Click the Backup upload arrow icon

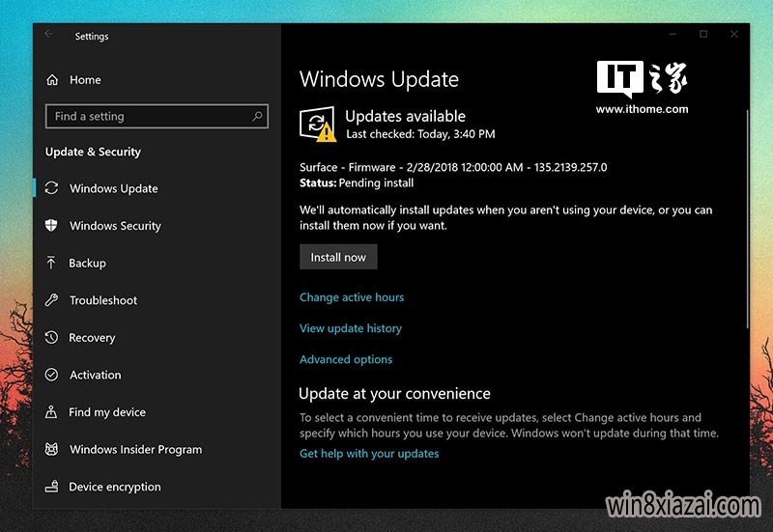51,263
